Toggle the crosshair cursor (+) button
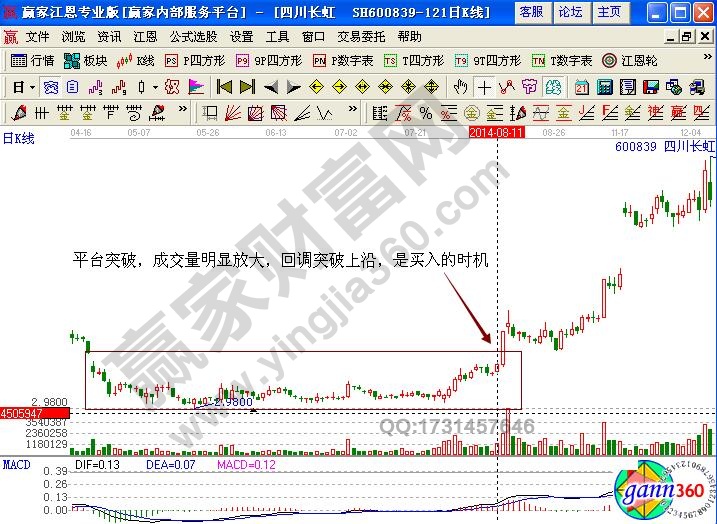 [485, 87]
